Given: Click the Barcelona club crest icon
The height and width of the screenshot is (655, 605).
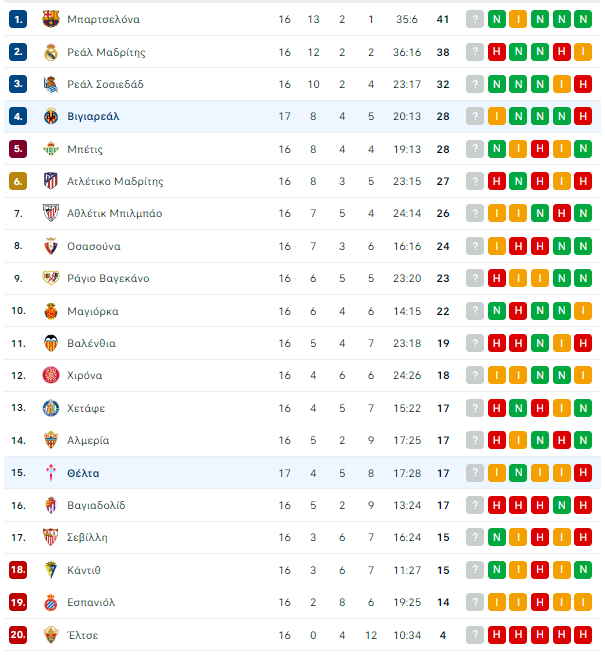Looking at the screenshot, I should [51, 19].
